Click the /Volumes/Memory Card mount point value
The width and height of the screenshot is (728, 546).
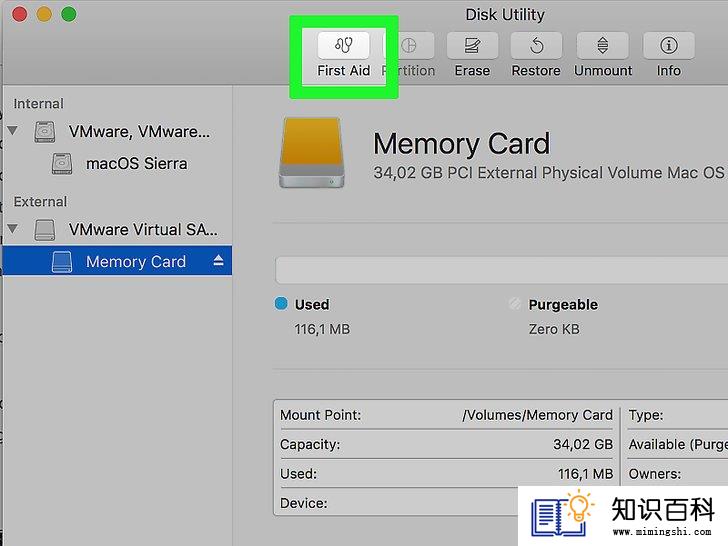pyautogui.click(x=538, y=415)
